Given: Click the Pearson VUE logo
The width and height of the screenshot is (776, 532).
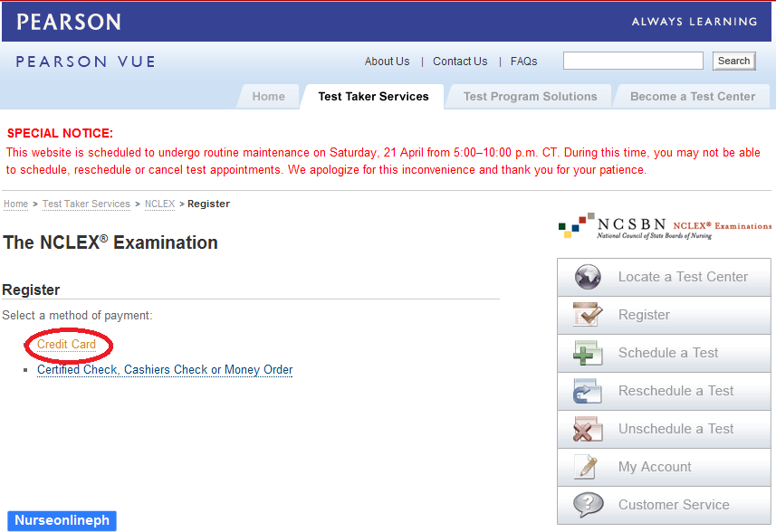Looking at the screenshot, I should point(86,62).
